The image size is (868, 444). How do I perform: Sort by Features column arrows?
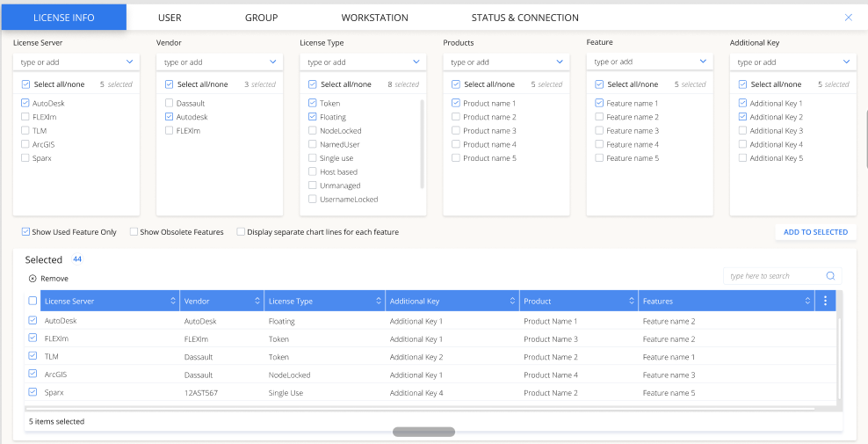807,301
